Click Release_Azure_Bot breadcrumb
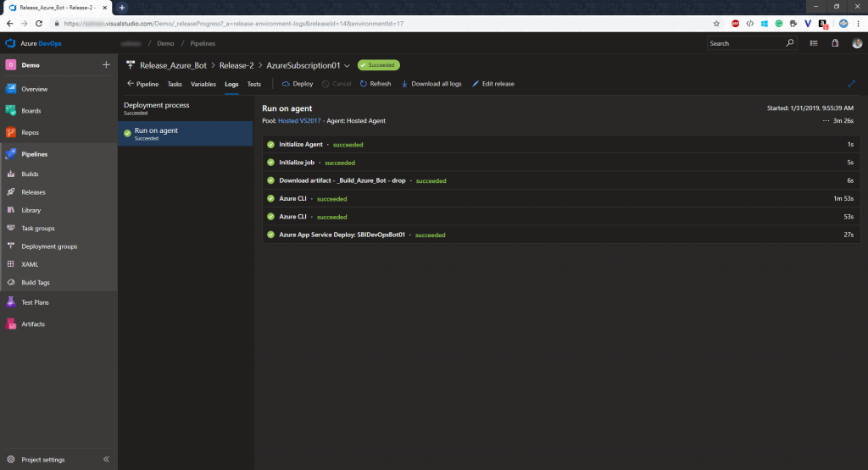 coord(173,65)
